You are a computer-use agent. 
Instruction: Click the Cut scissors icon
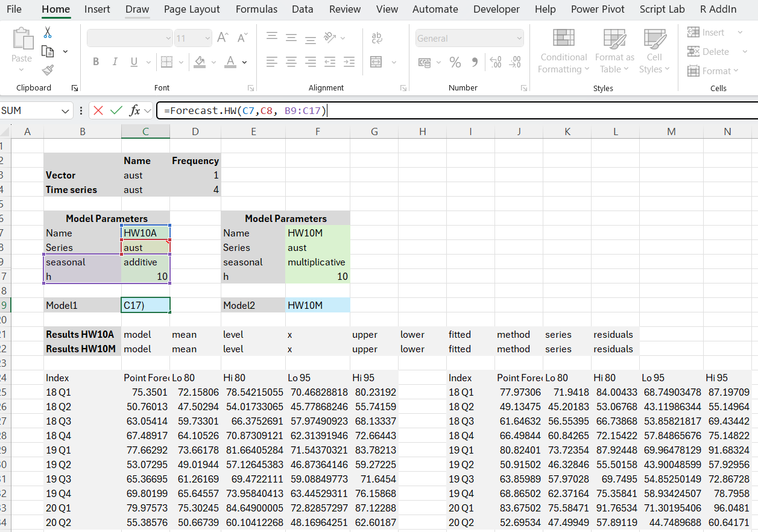[x=48, y=33]
